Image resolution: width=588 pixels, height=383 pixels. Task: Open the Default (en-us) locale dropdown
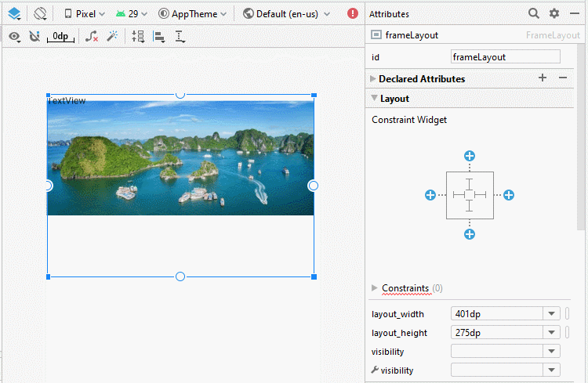286,14
